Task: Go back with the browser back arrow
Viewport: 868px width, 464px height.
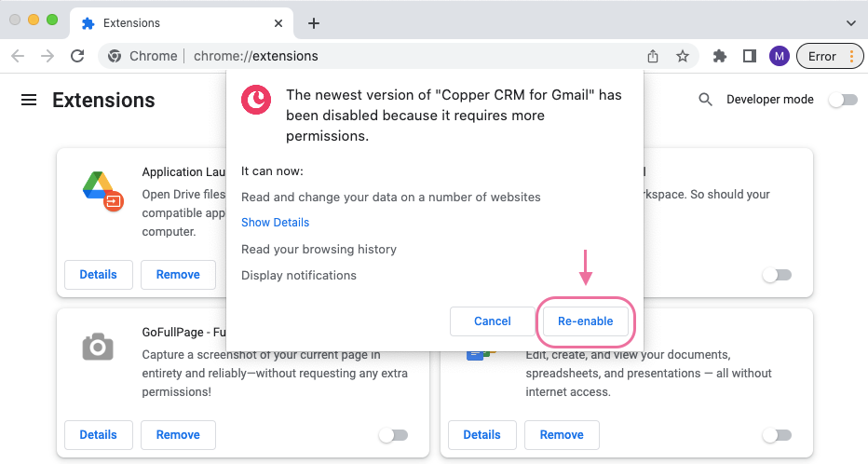Action: click(x=18, y=56)
